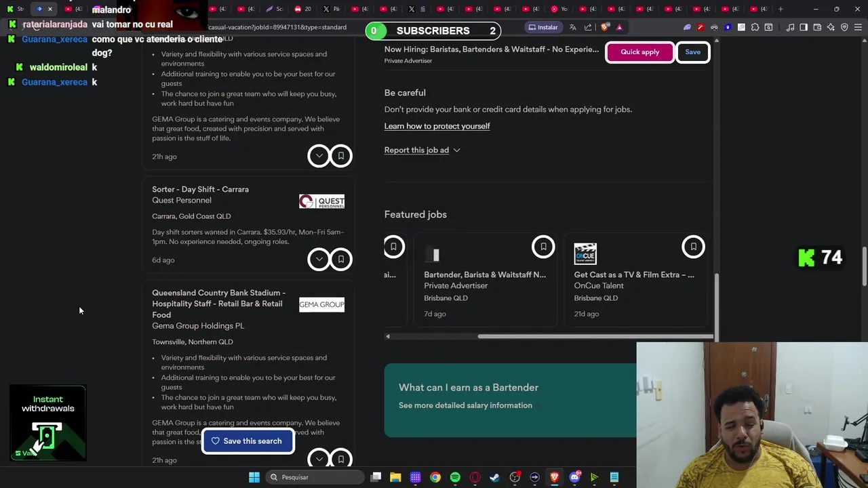This screenshot has width=868, height=488.
Task: Open the browser hamburger main menu
Action: coord(858,27)
